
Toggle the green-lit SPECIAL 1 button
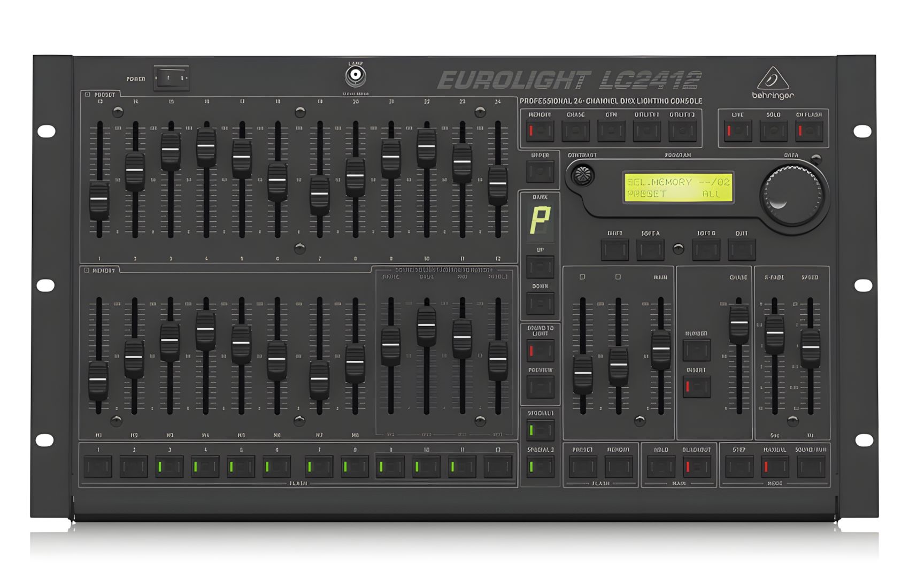click(x=540, y=430)
